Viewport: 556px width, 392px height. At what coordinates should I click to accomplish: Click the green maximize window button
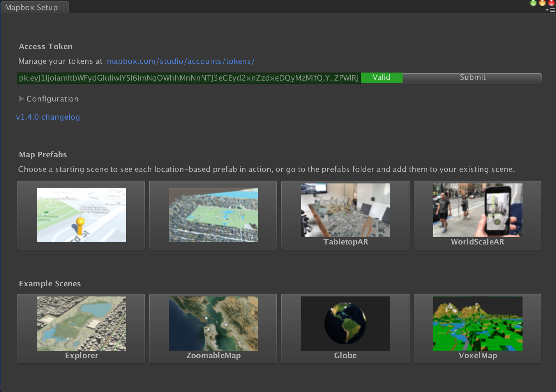coord(533,3)
